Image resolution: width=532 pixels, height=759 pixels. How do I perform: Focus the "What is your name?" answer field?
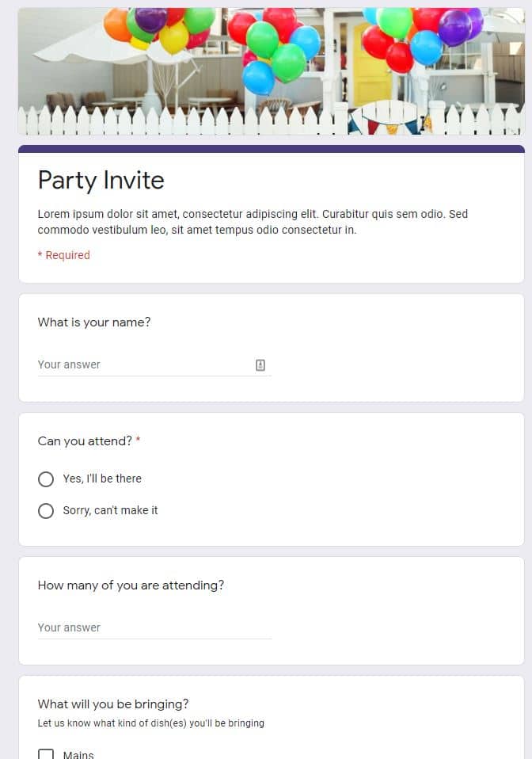coord(142,364)
